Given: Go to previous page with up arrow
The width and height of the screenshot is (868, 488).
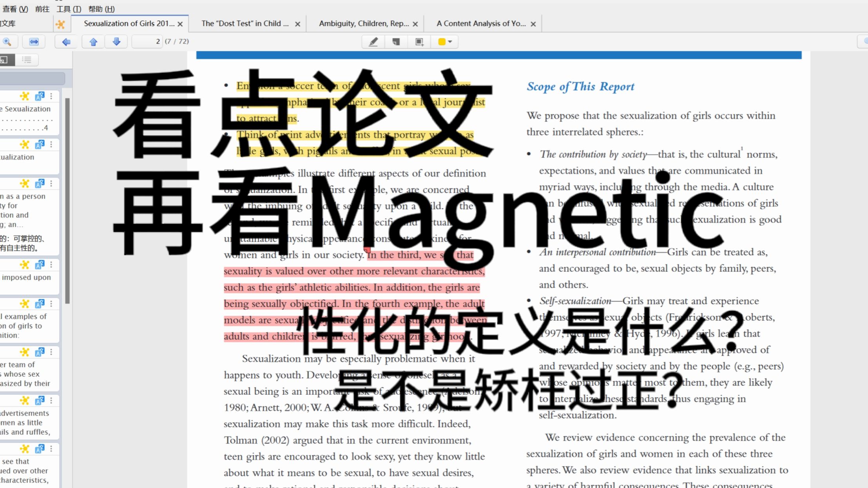Looking at the screenshot, I should click(93, 42).
